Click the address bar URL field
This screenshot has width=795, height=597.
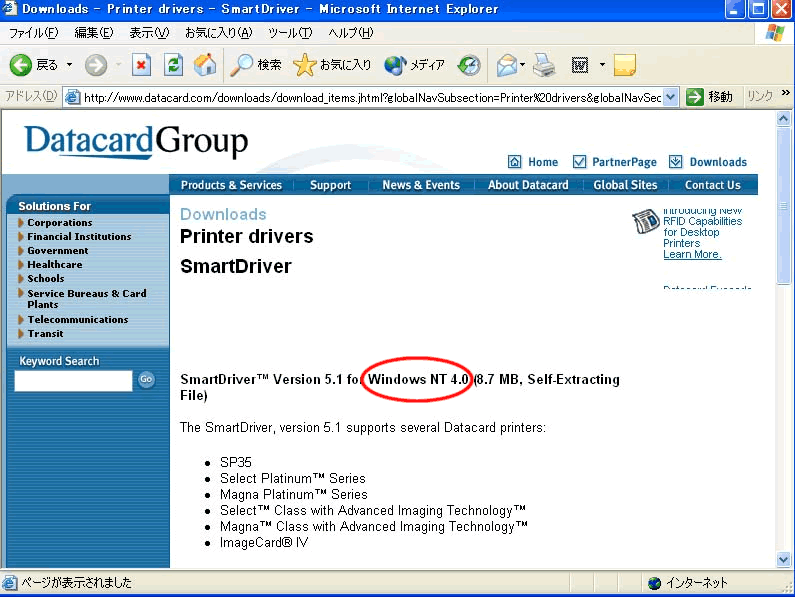point(373,97)
